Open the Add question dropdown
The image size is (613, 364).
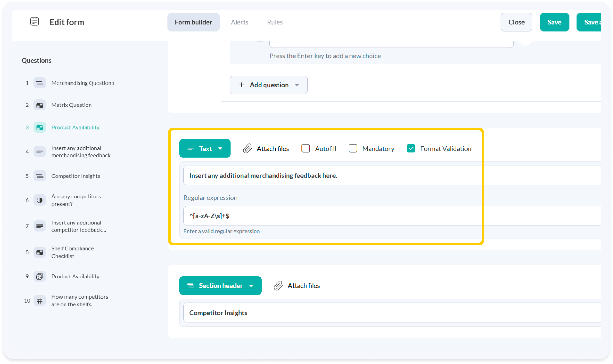[269, 85]
